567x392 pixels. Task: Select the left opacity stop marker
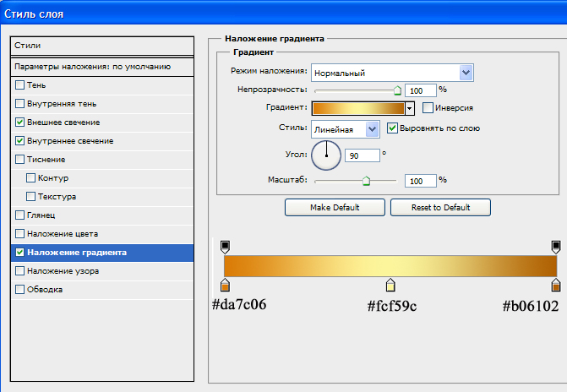225,246
